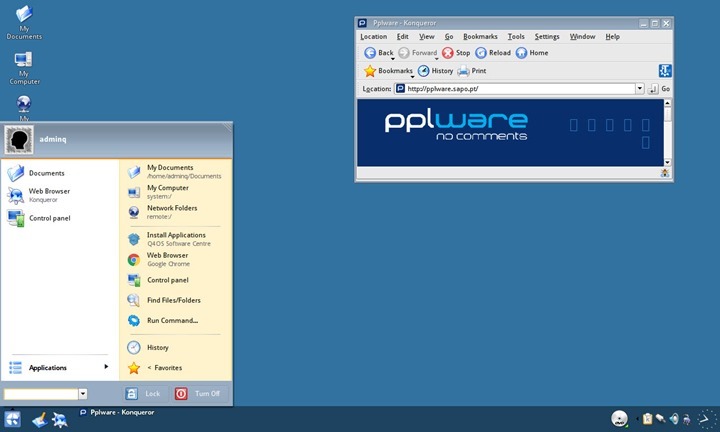720x432 pixels.
Task: Click the Turn Off button
Action: point(199,393)
